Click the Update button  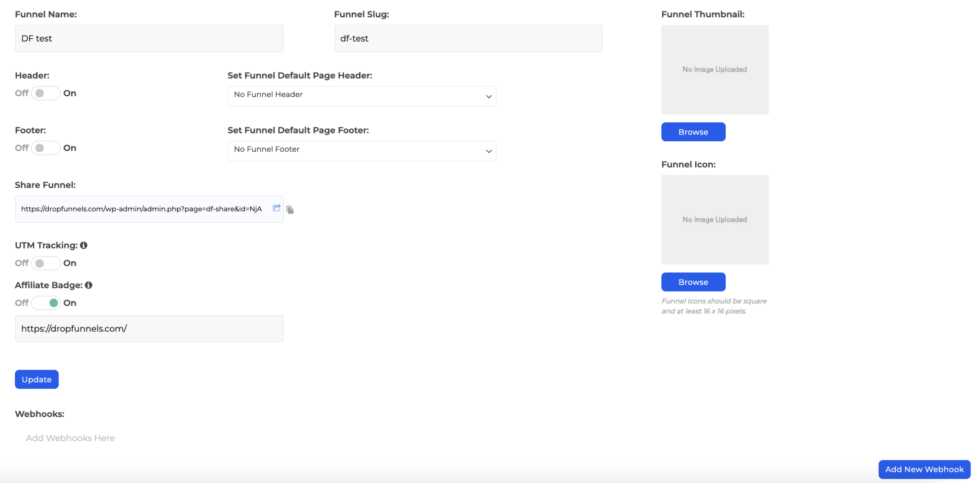click(x=36, y=379)
